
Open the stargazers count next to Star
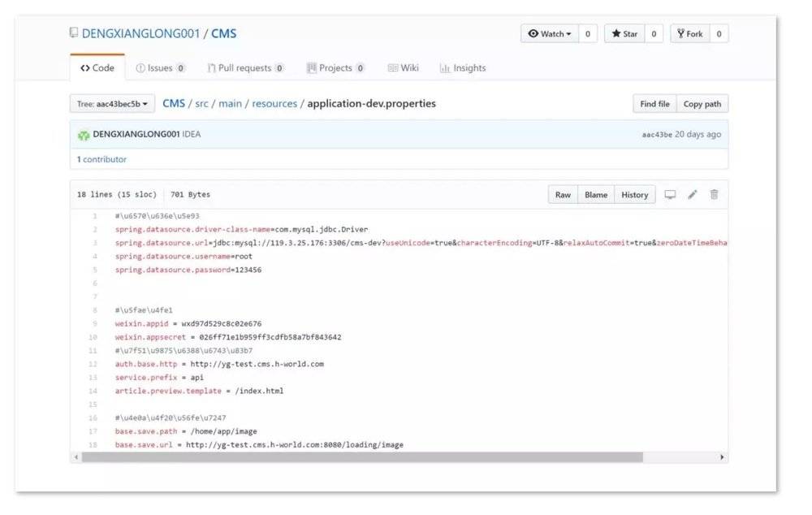coord(654,33)
